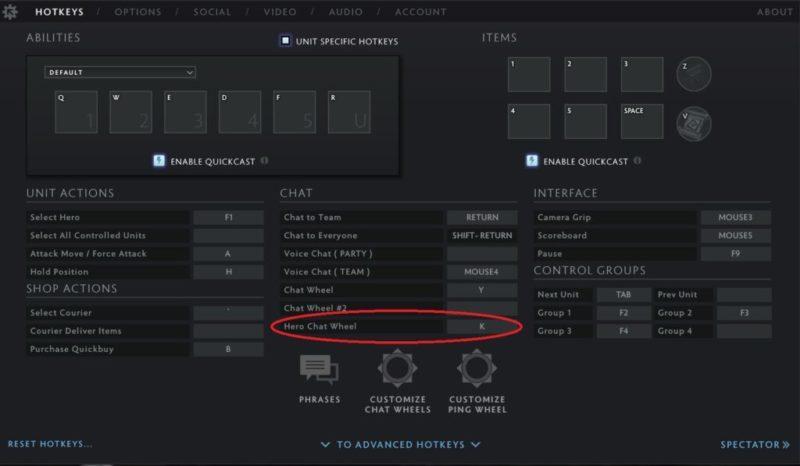Switch to the Options tab
The image size is (800, 466).
point(138,12)
